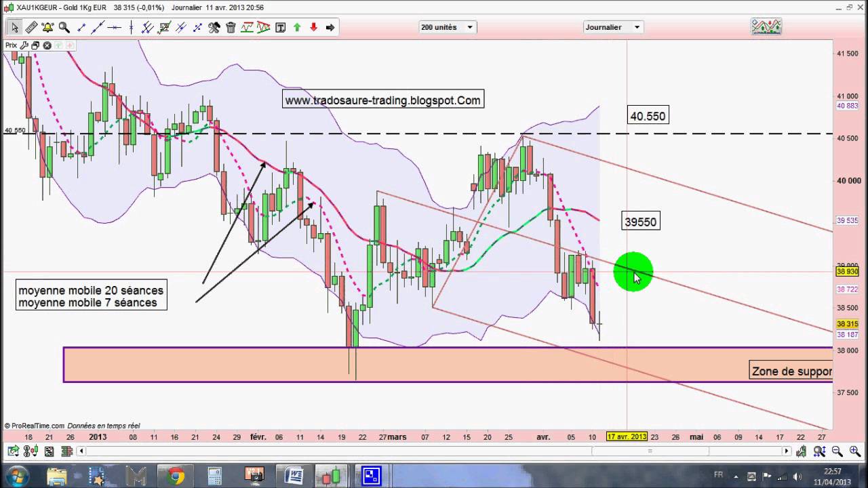Select the ruler measurement tool

coord(31,28)
